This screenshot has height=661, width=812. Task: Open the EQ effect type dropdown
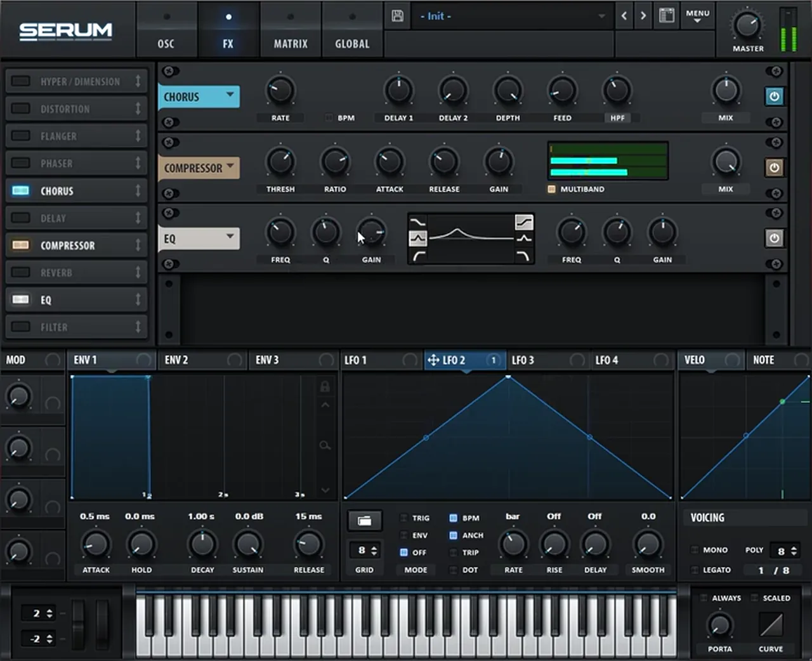(199, 239)
